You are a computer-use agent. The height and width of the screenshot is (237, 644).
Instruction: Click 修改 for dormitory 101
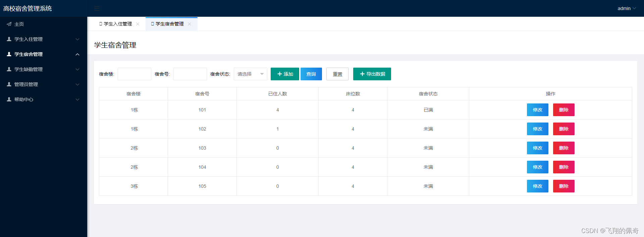(x=538, y=110)
